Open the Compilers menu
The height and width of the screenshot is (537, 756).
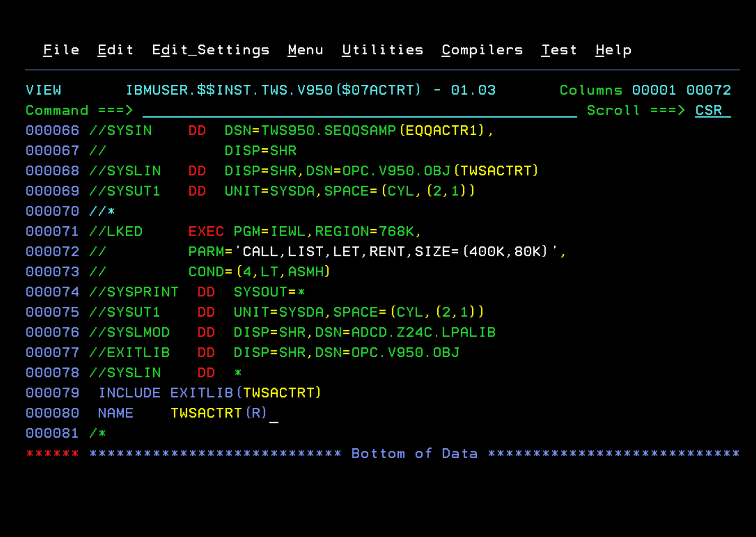[x=482, y=50]
